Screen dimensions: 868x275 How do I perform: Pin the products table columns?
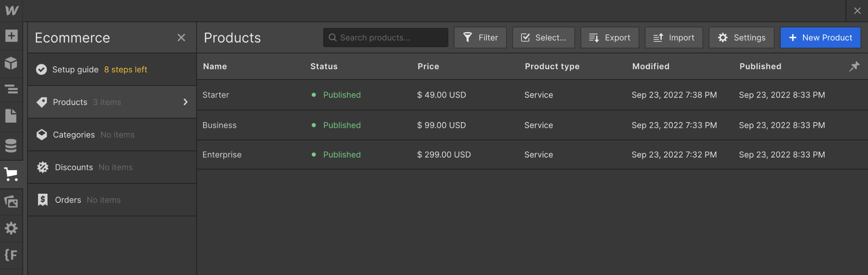[x=854, y=66]
